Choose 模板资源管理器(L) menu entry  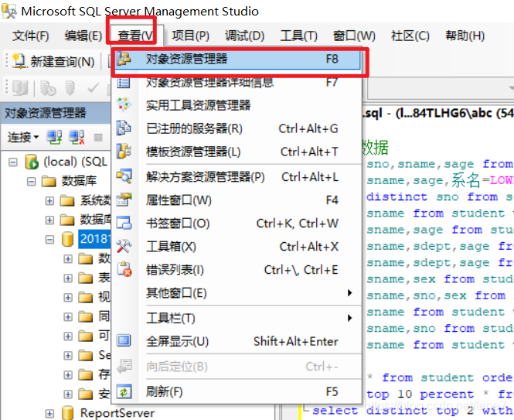click(237, 152)
